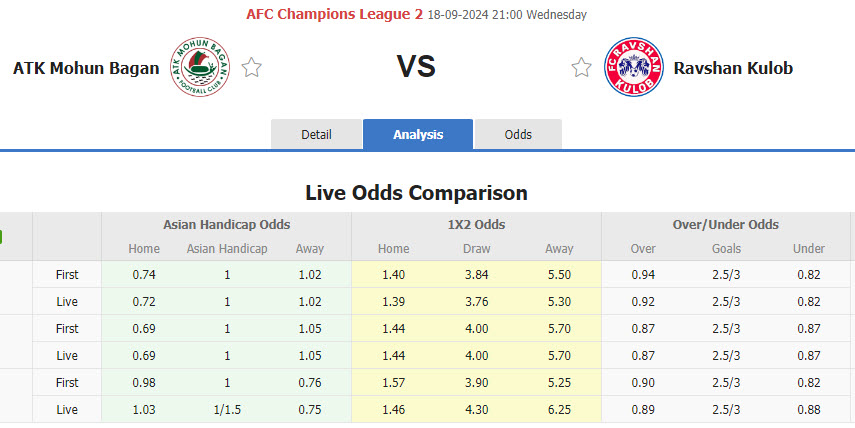Click the Ravshan Kulob club logo
This screenshot has height=428, width=855.
click(x=634, y=67)
